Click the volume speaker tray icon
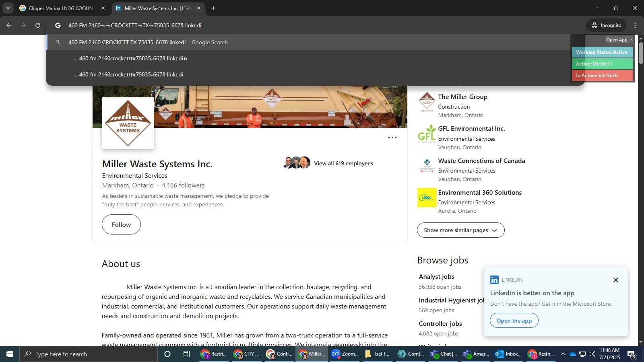644x362 pixels. (x=592, y=354)
